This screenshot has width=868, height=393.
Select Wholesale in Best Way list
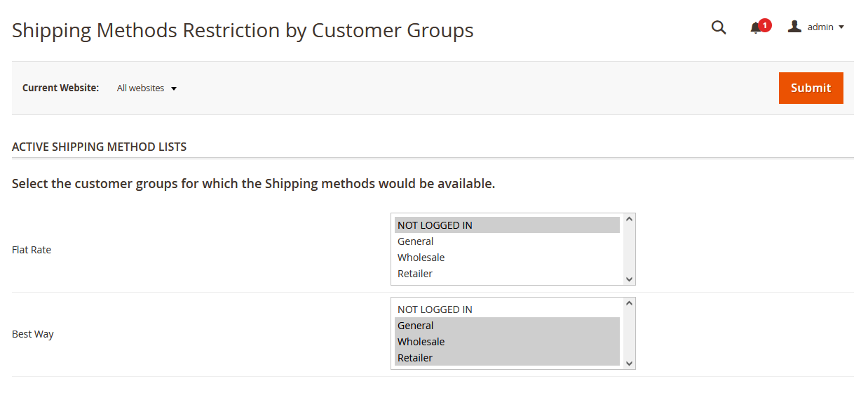(x=421, y=342)
